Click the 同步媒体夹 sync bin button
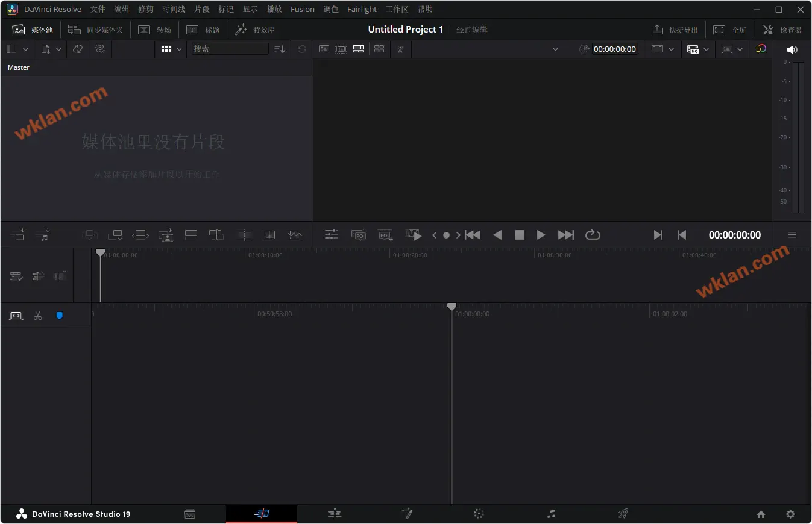The height and width of the screenshot is (524, 812). [95, 30]
